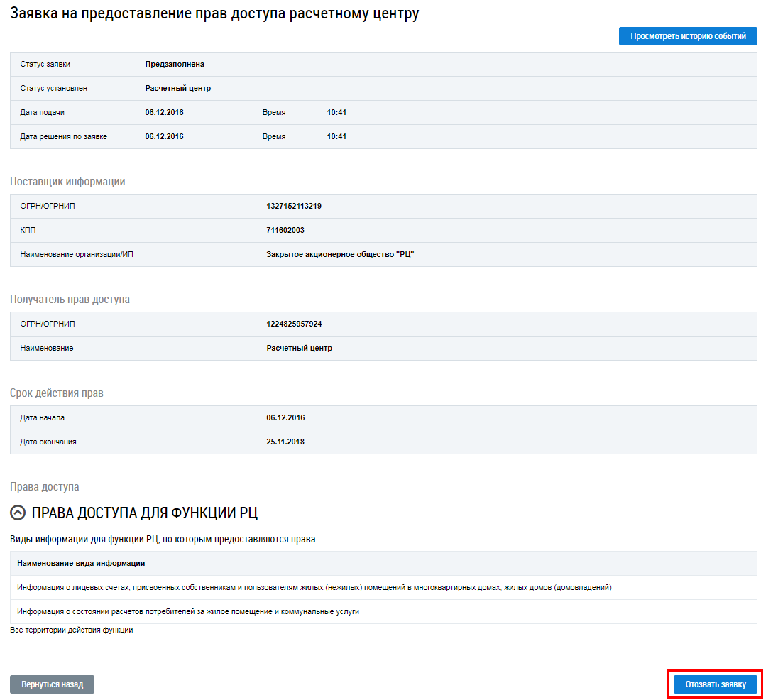Click the Дата начала value 06.12.2016
The image size is (778, 700).
[x=285, y=417]
